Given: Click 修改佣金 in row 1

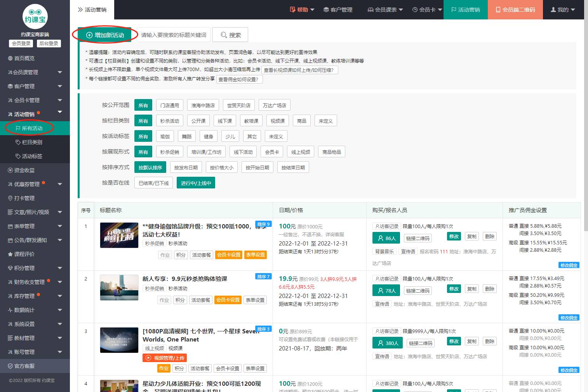Looking at the screenshot, I should (569, 265).
